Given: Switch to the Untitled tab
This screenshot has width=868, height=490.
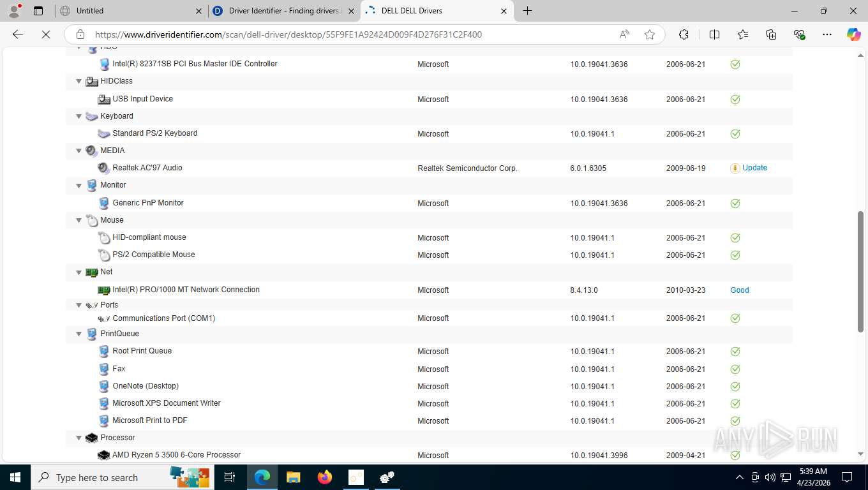Looking at the screenshot, I should click(131, 11).
